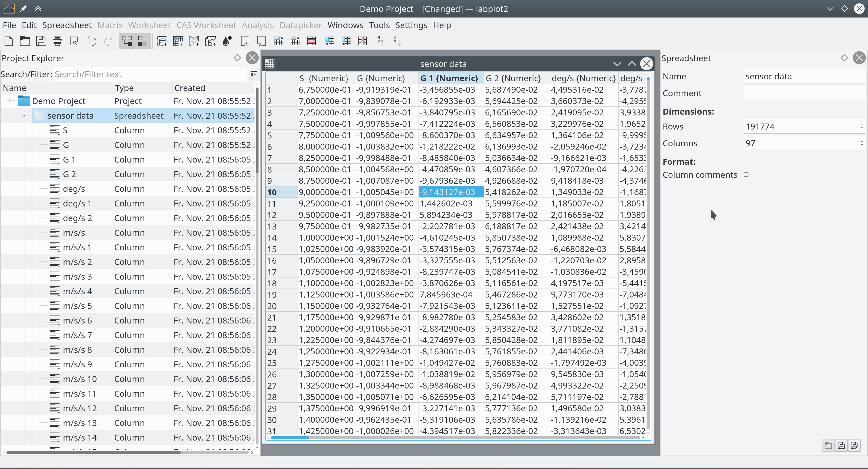Toggle the Project Explorer tree view button
This screenshot has height=469, width=868.
(x=127, y=41)
